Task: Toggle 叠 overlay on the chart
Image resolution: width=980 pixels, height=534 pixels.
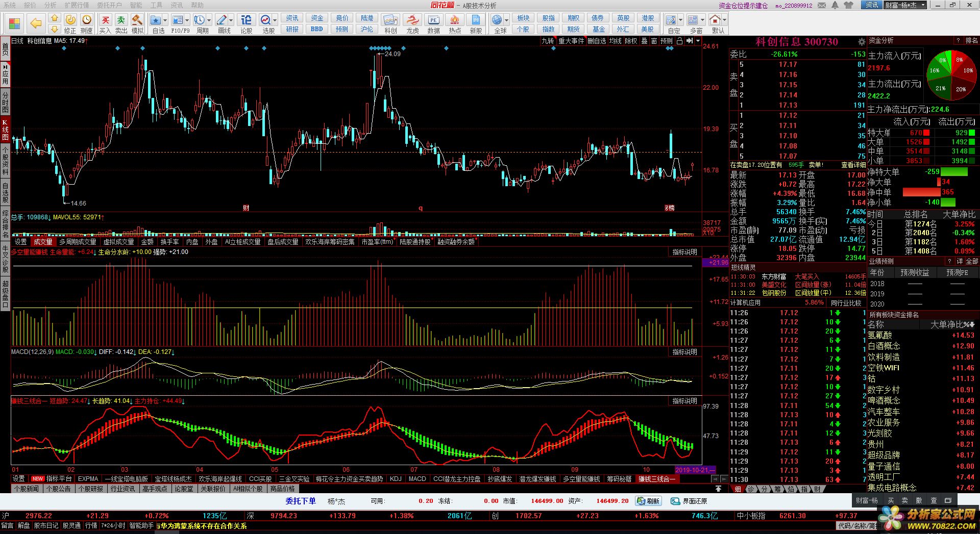Action: (644, 41)
